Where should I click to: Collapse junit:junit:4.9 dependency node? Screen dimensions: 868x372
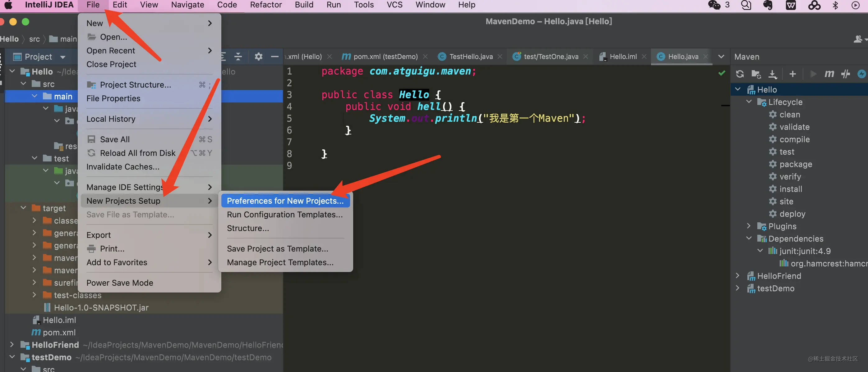point(760,251)
